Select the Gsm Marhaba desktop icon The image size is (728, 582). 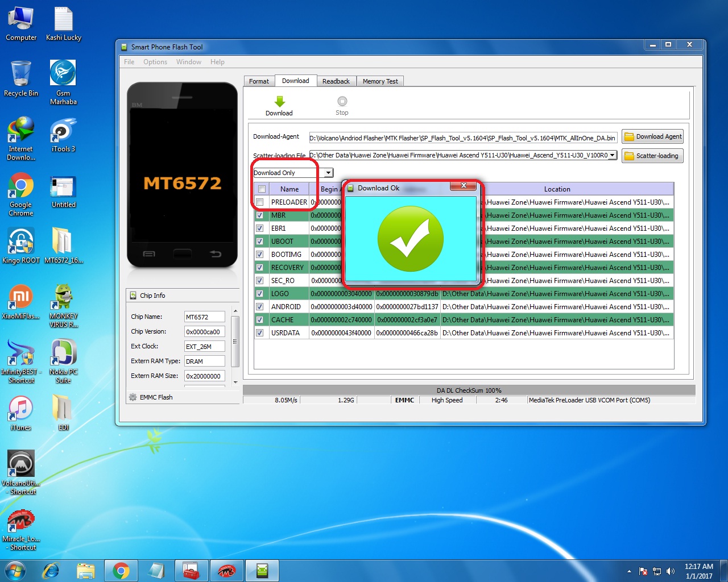(63, 83)
